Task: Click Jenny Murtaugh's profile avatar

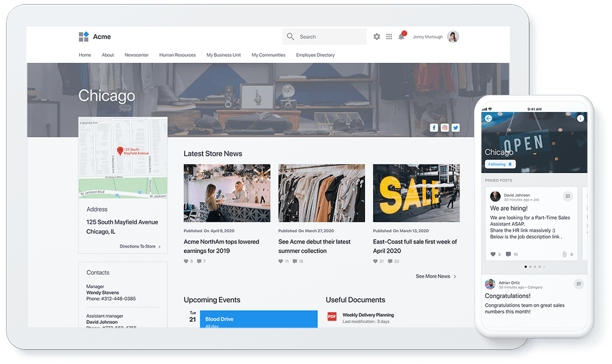Action: point(453,37)
